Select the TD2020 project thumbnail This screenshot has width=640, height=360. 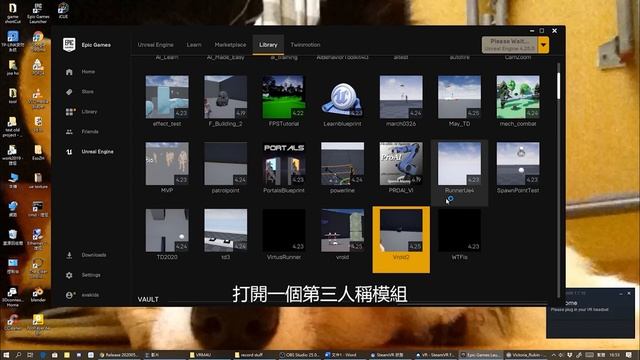167,231
